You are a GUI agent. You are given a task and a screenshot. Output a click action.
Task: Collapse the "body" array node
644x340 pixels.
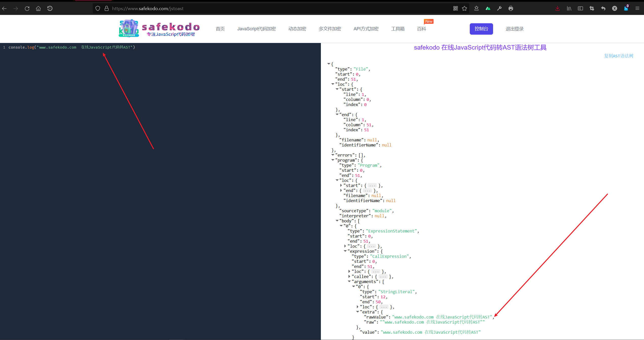pos(337,221)
